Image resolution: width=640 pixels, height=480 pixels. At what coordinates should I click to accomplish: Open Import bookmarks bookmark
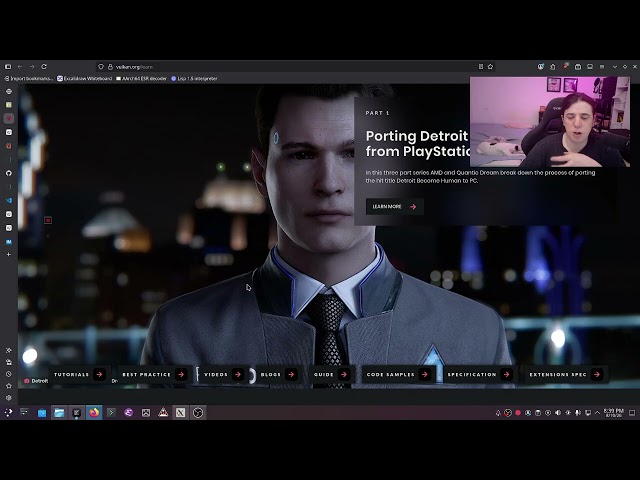pos(29,78)
